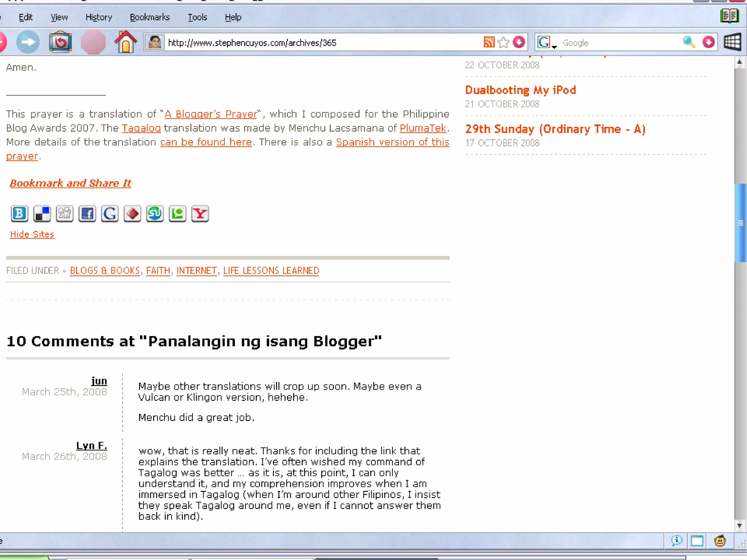Click the Home toolbar icon

tap(125, 42)
